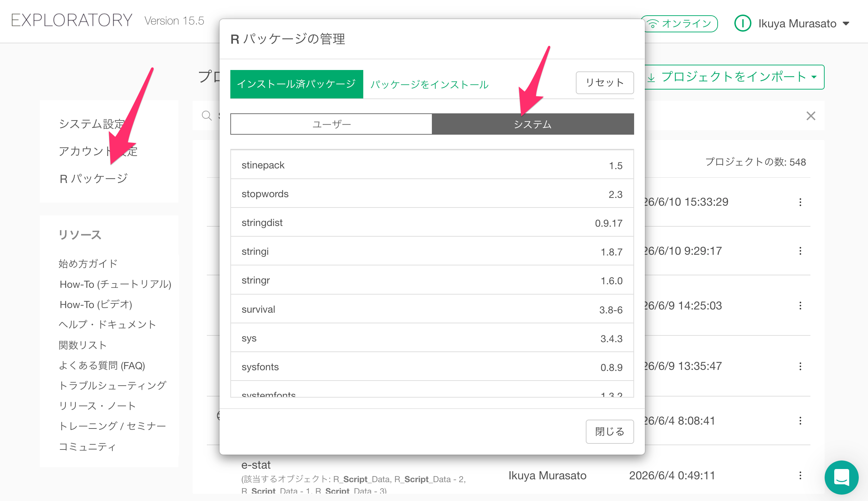The height and width of the screenshot is (501, 868).
Task: Open the options menu for the 14:25:03 project
Action: pyautogui.click(x=800, y=306)
